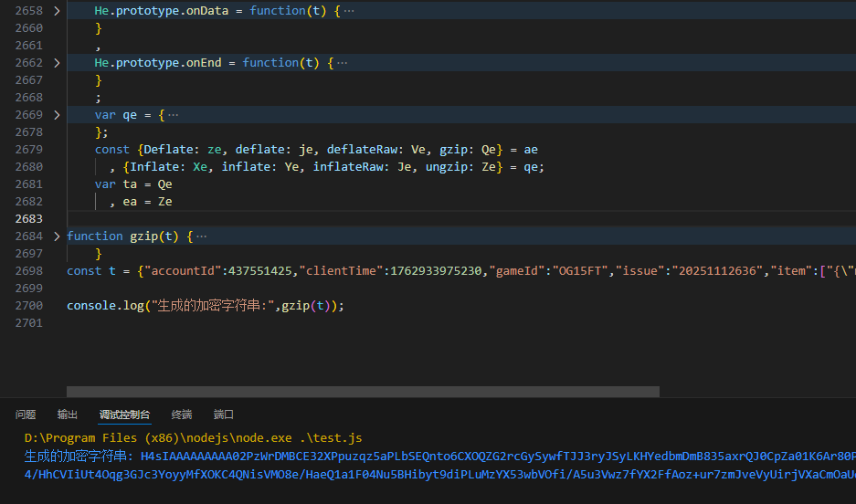Click the ellipsis after 'var qe = {'
The image size is (856, 504).
(174, 115)
